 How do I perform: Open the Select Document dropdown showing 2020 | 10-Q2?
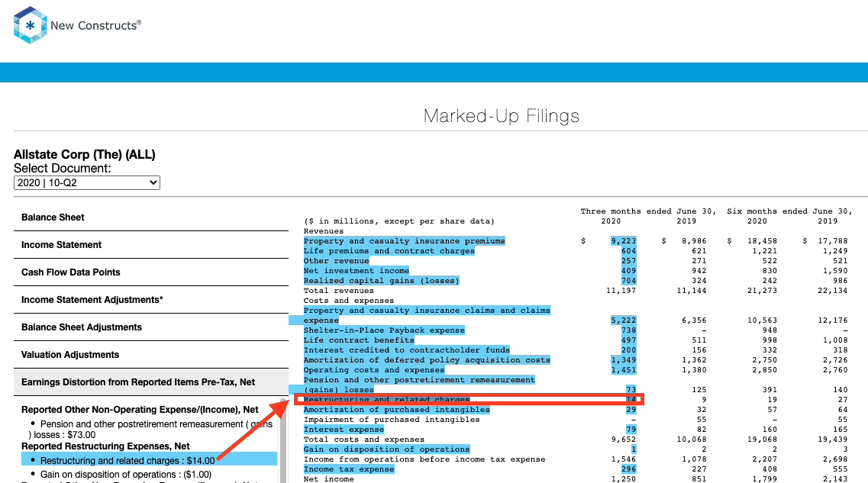pos(87,182)
